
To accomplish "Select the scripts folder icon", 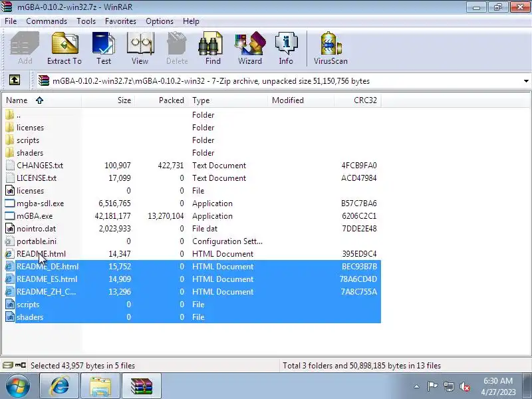I will 10,140.
